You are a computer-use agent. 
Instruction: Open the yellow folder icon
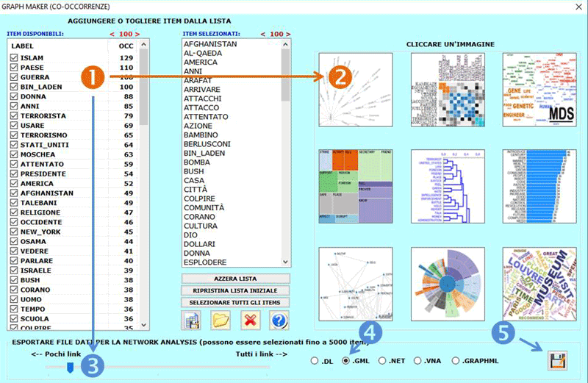point(220,321)
